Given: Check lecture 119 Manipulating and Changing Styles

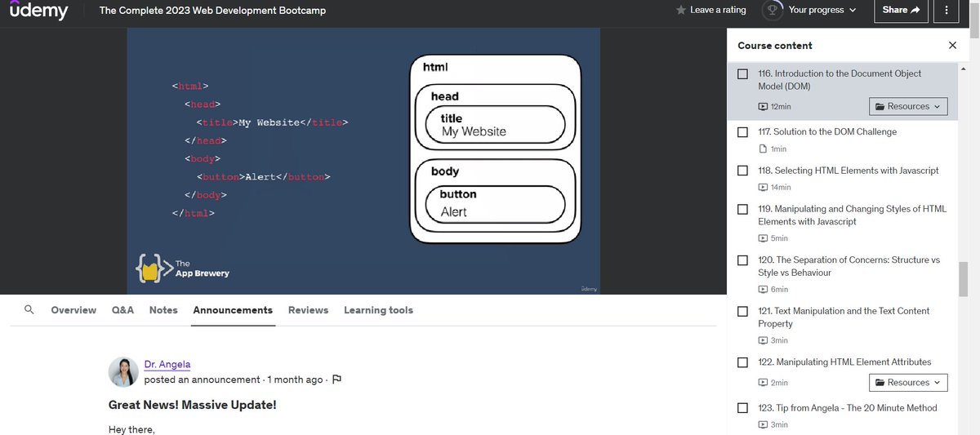Looking at the screenshot, I should point(742,209).
